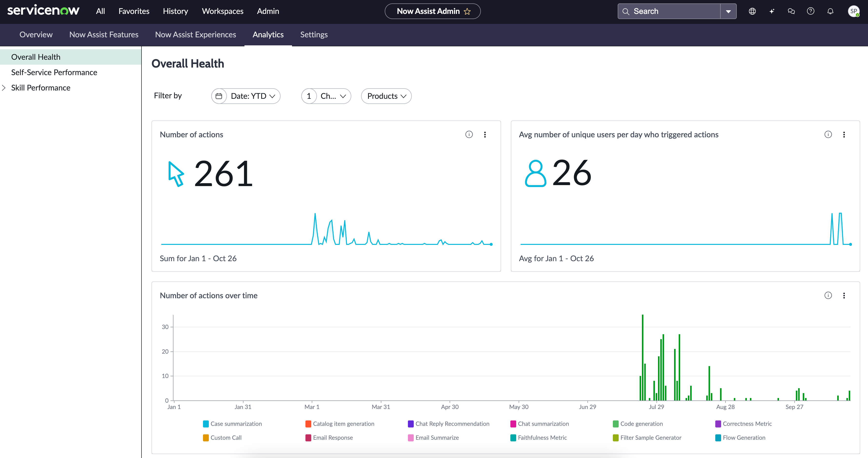Select the Analytics tab
This screenshot has height=458, width=868.
pos(268,35)
